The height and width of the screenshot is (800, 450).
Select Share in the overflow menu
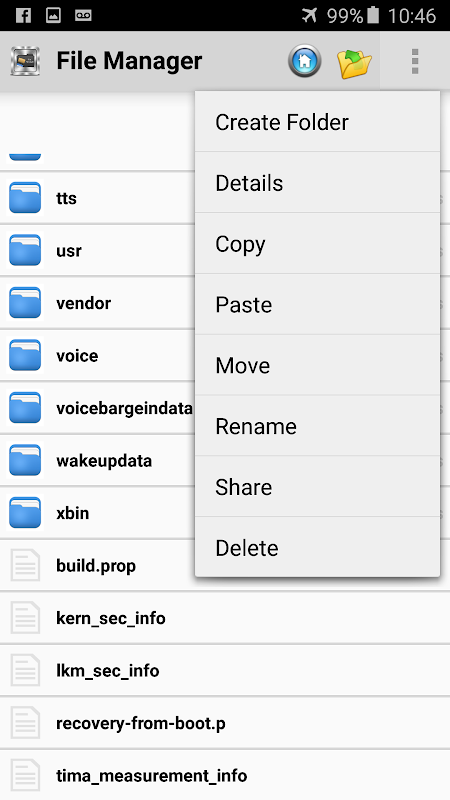pyautogui.click(x=317, y=487)
